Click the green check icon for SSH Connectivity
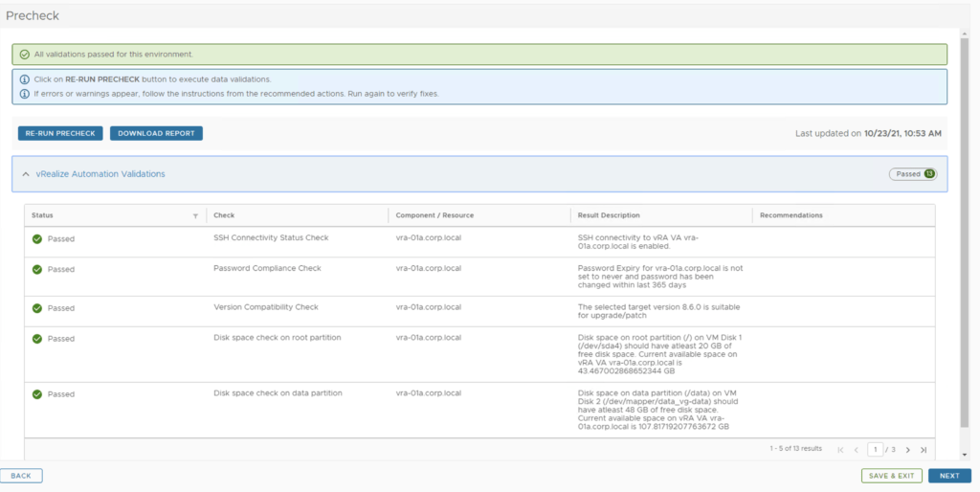Screen dimensions: 980x492 (x=37, y=239)
